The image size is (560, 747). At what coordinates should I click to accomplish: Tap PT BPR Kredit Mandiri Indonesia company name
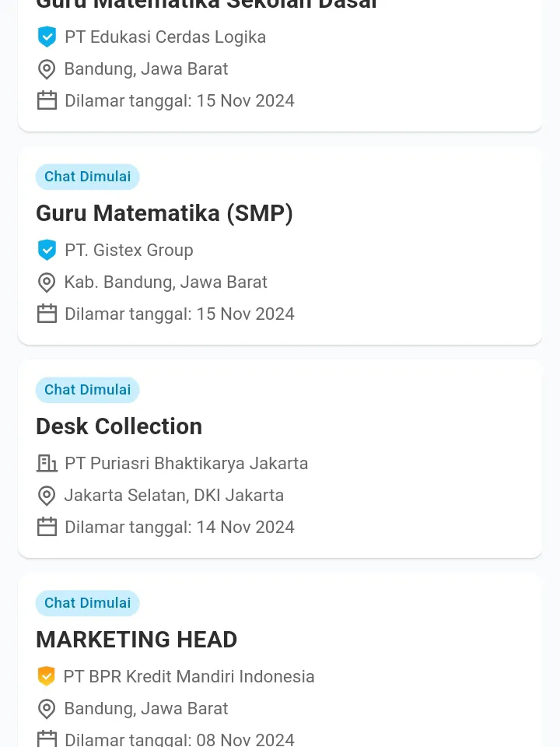point(189,676)
